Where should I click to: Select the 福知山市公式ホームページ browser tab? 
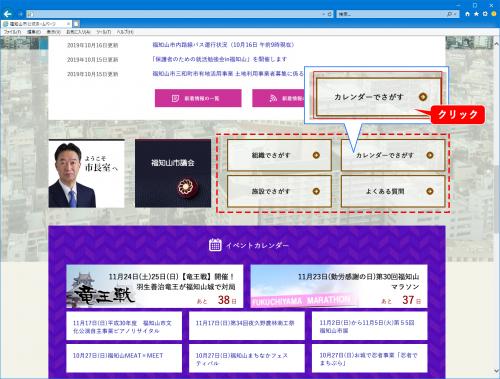[36, 24]
